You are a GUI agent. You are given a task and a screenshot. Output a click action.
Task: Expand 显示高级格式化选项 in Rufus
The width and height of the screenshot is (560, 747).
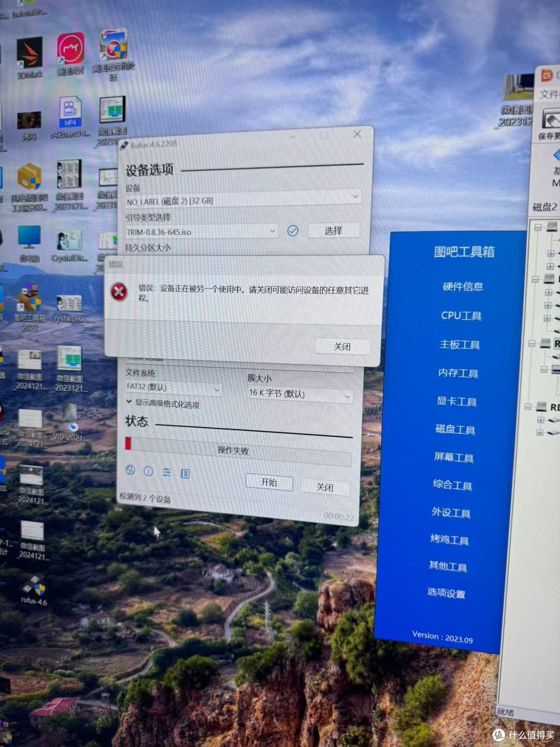click(x=163, y=403)
